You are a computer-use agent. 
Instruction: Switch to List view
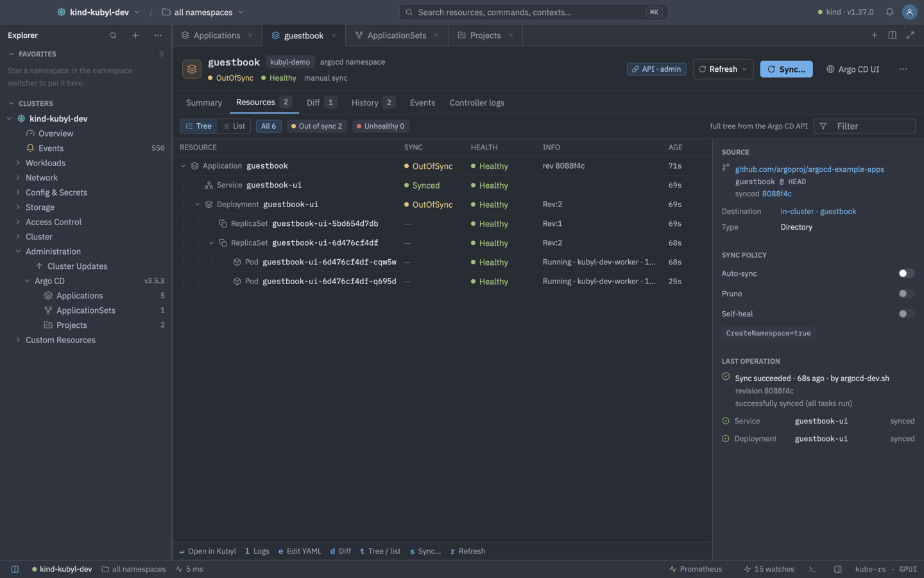(234, 126)
